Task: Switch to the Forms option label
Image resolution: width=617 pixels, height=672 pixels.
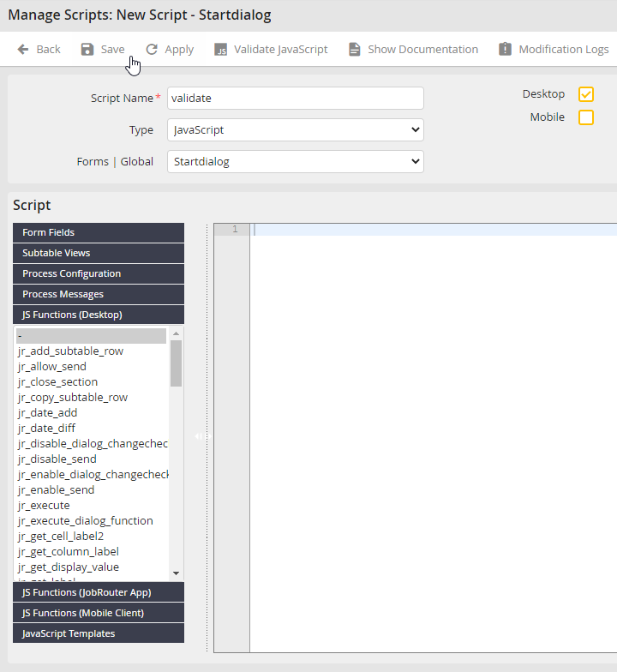Action: pyautogui.click(x=93, y=161)
